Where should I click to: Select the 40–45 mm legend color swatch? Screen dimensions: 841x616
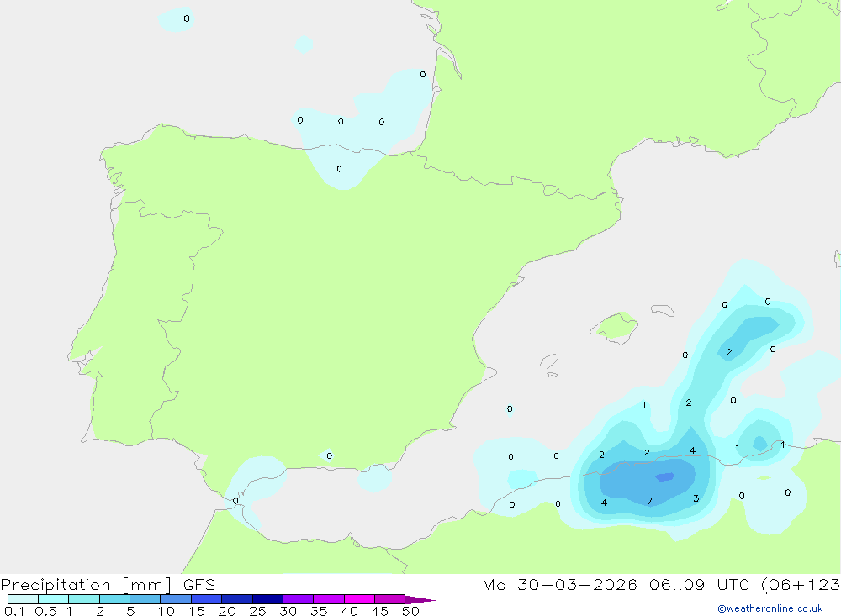pyautogui.click(x=359, y=599)
